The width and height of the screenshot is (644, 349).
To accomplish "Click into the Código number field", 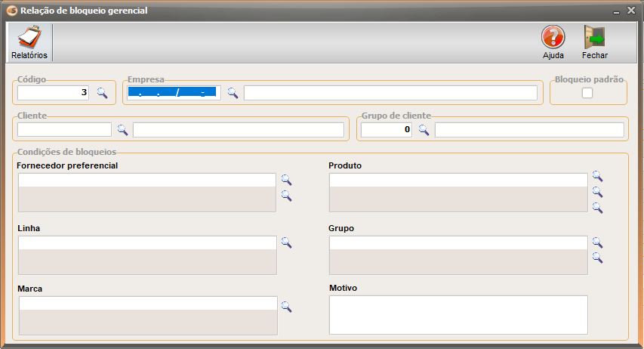I will tap(53, 93).
